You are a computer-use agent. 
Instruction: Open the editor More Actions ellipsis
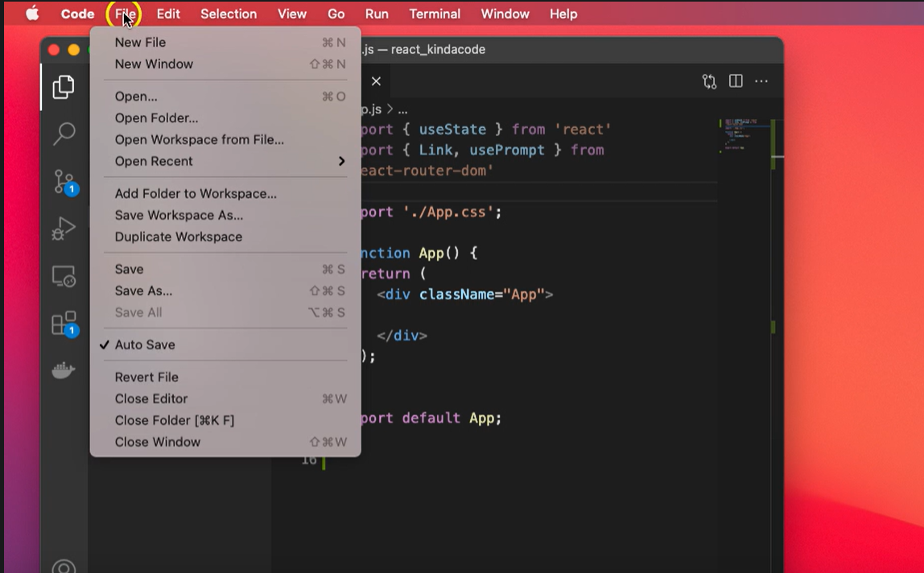coord(761,80)
